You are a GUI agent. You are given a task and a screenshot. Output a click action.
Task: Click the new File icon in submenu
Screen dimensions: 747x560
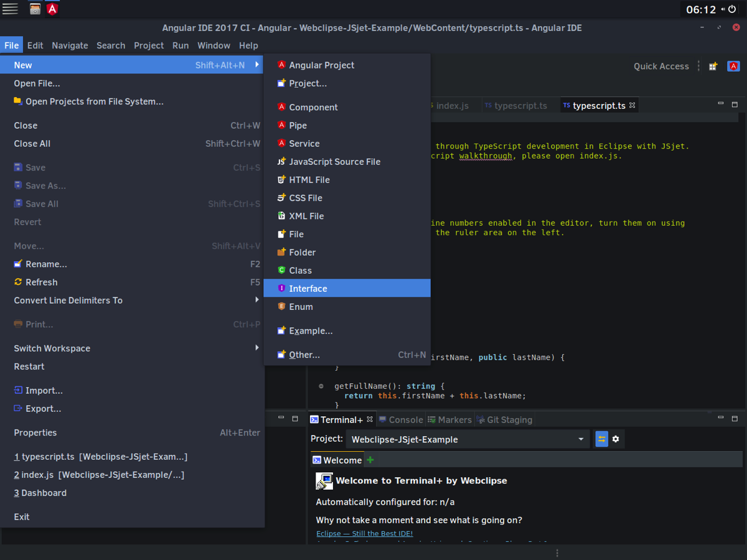click(281, 233)
